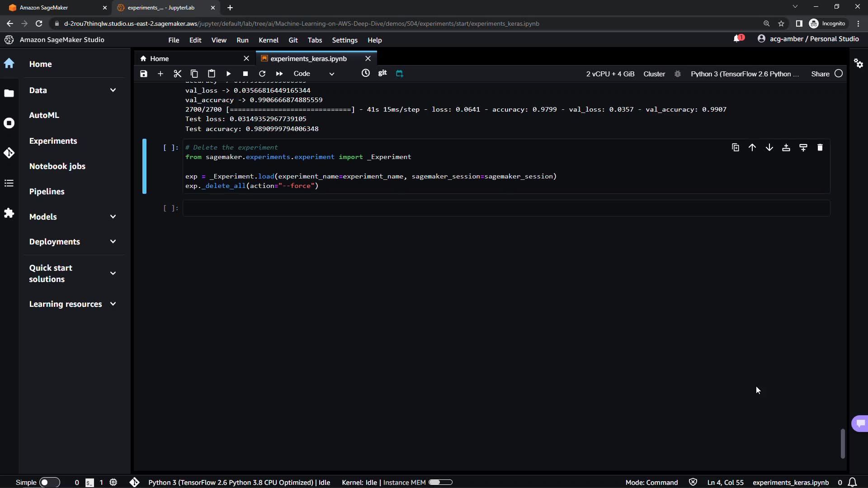Restart kernel and run all cells

click(279, 74)
